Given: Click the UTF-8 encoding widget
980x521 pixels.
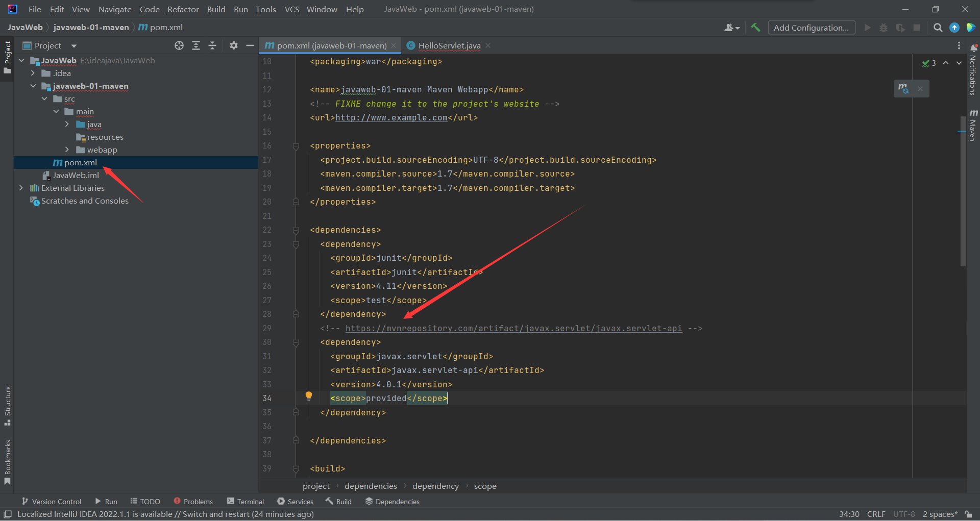Looking at the screenshot, I should point(904,514).
